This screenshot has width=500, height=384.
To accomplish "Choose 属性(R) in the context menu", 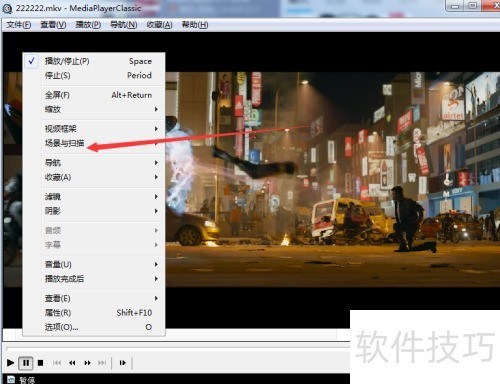I will [94, 313].
